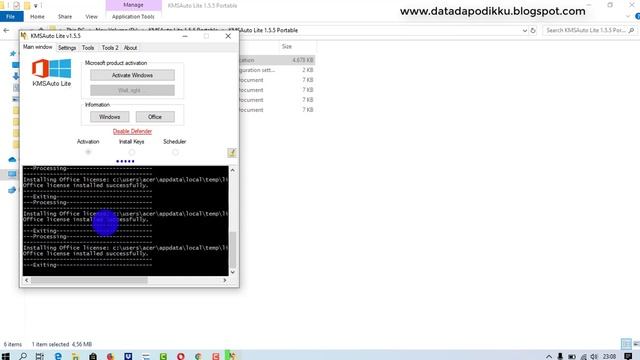The image size is (640, 360).
Task: Open Home ribbon tab in Explorer
Action: [x=37, y=17]
